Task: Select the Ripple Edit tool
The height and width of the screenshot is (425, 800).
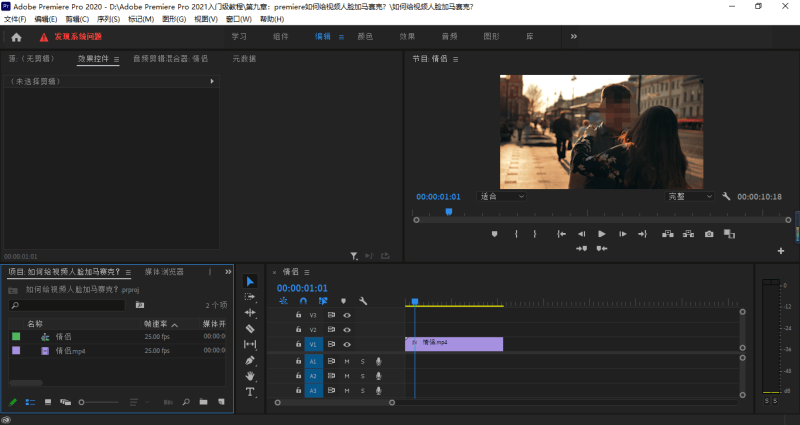Action: pyautogui.click(x=250, y=313)
